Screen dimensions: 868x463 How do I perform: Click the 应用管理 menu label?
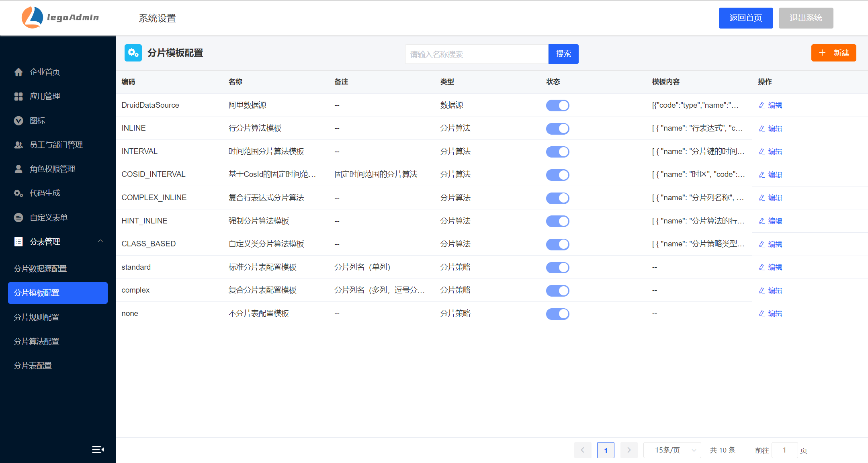[45, 96]
